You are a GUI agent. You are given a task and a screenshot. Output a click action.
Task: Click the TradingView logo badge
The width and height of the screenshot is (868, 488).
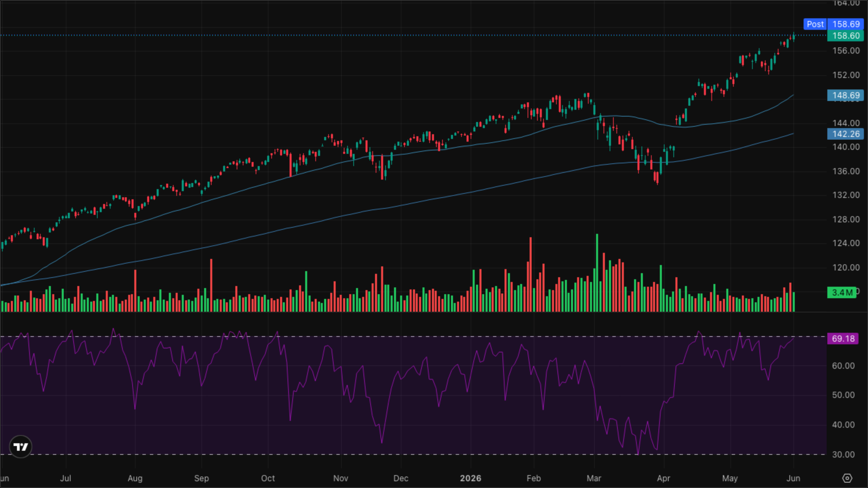[x=21, y=447]
